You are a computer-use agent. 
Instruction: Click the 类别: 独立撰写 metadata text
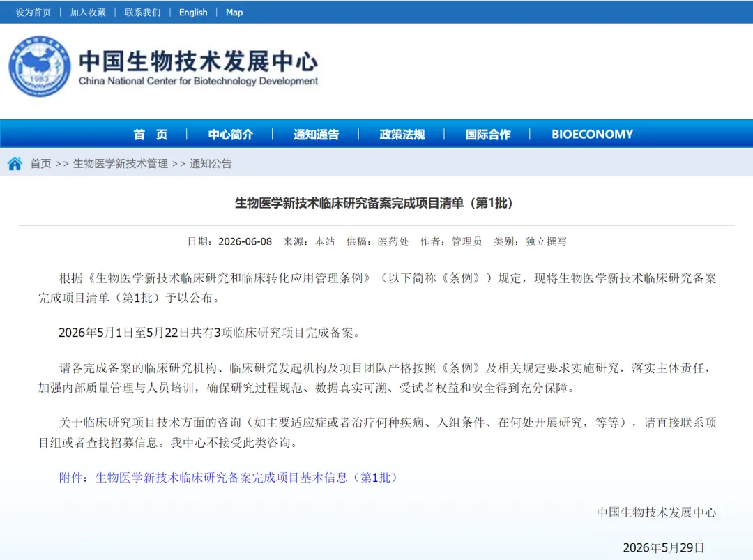(530, 241)
